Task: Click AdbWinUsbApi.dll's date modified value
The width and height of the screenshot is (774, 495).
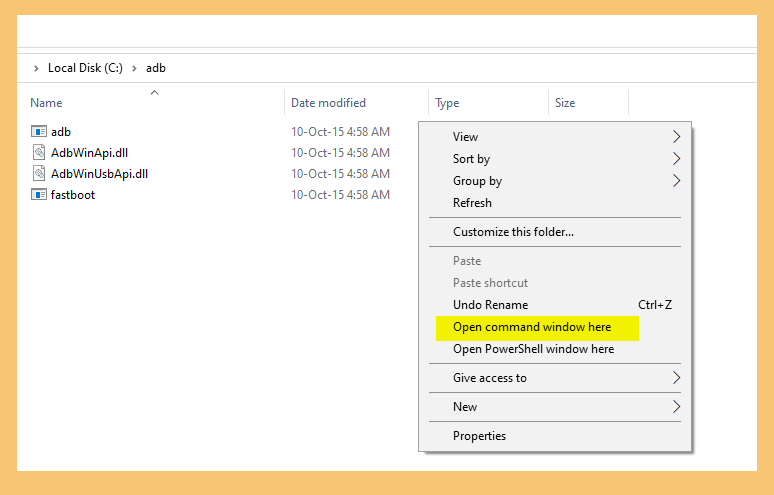Action: (x=341, y=174)
